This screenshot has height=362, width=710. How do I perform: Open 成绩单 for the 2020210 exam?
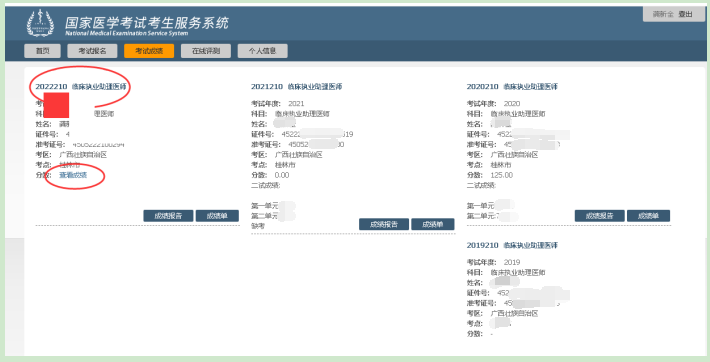648,216
